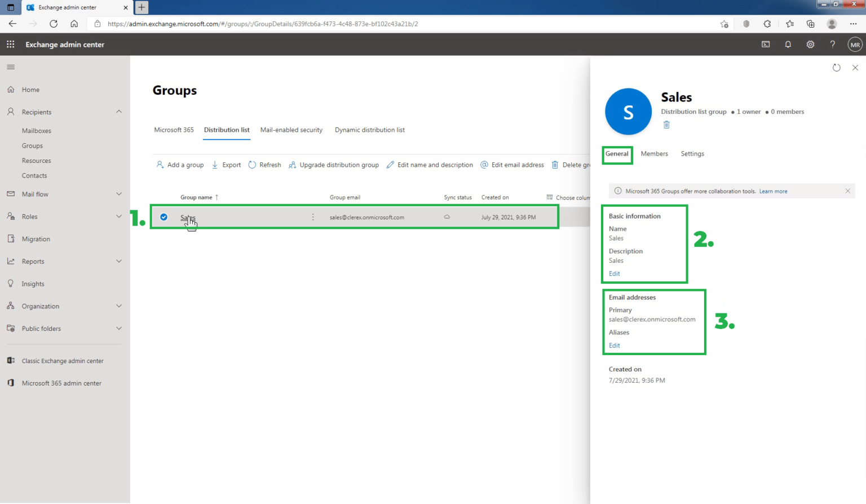Open the MR account avatar menu
Image resolution: width=866 pixels, height=504 pixels.
pos(855,44)
